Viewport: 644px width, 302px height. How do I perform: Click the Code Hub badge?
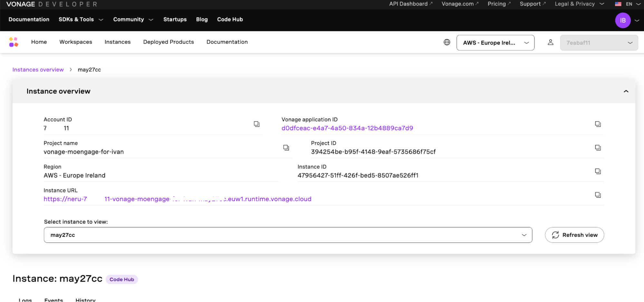pos(122,279)
